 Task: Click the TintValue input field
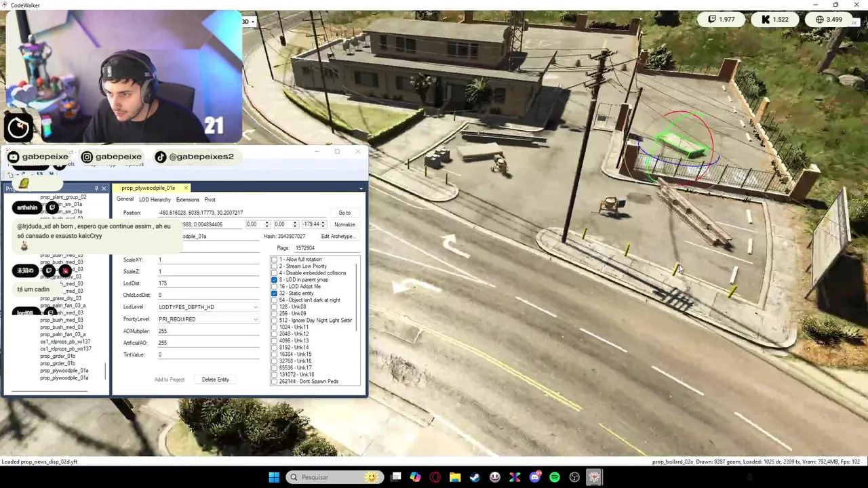click(x=208, y=355)
